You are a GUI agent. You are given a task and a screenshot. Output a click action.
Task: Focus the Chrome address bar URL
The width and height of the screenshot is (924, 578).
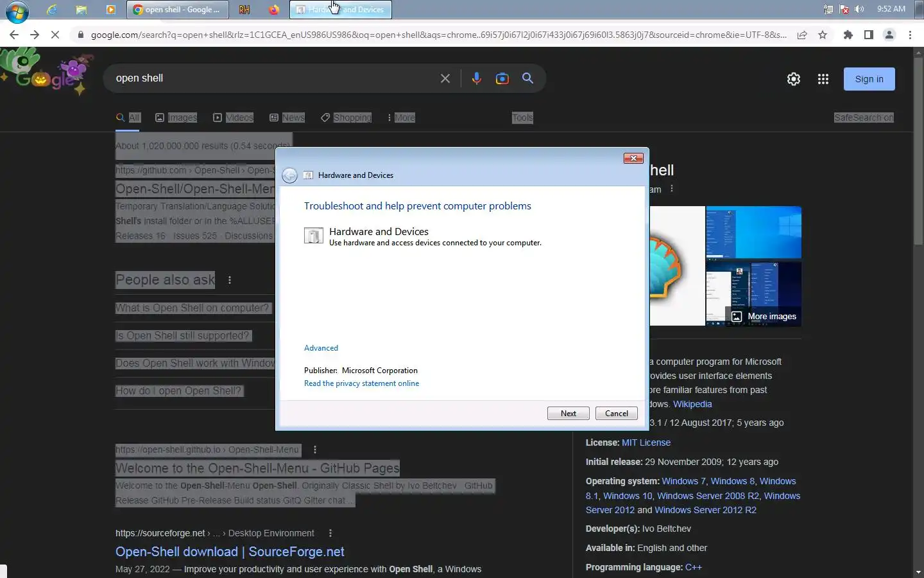[x=438, y=35]
